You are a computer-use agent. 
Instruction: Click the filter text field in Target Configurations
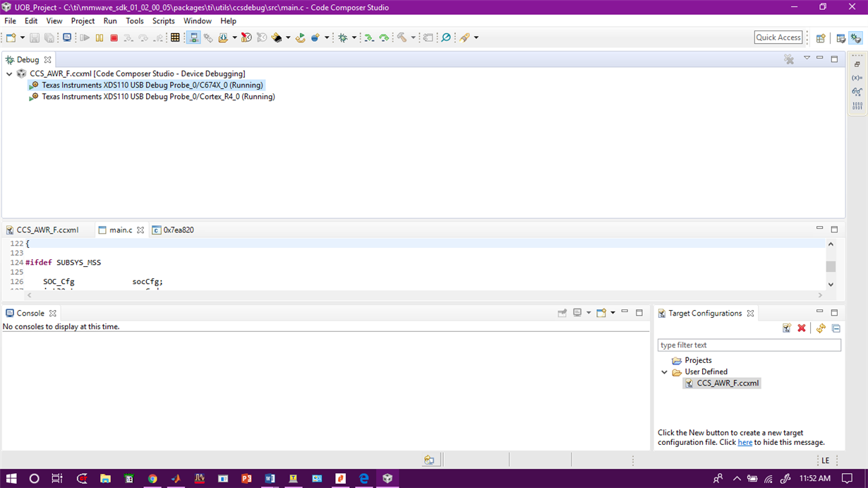point(749,345)
